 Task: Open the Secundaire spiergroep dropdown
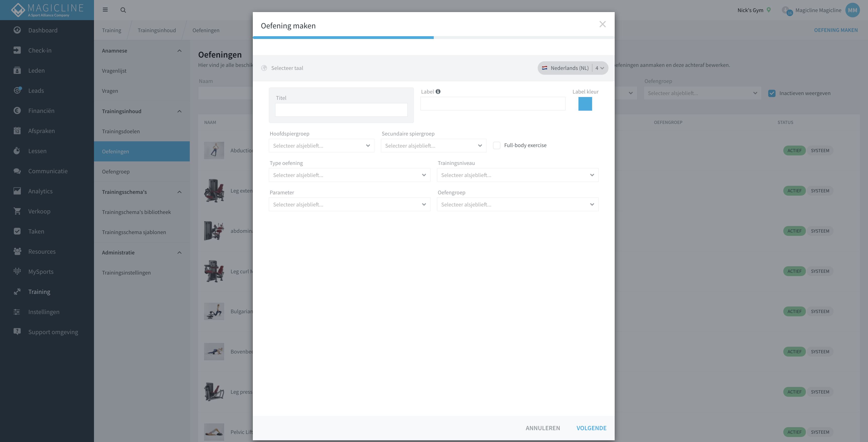[x=434, y=146]
